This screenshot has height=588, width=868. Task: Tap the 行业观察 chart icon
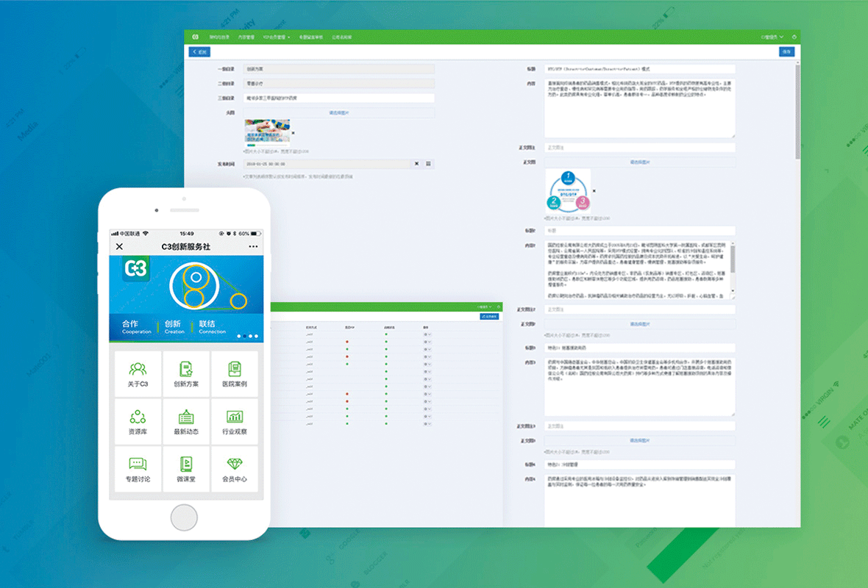click(234, 422)
